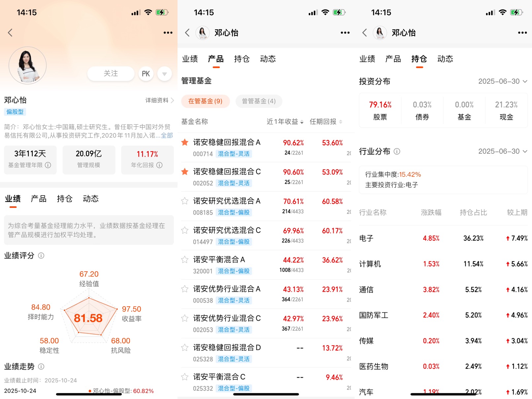Viewport: 532px width, 399px height.
Task: Switch to 动态 tab on middle screen
Action: 268,59
